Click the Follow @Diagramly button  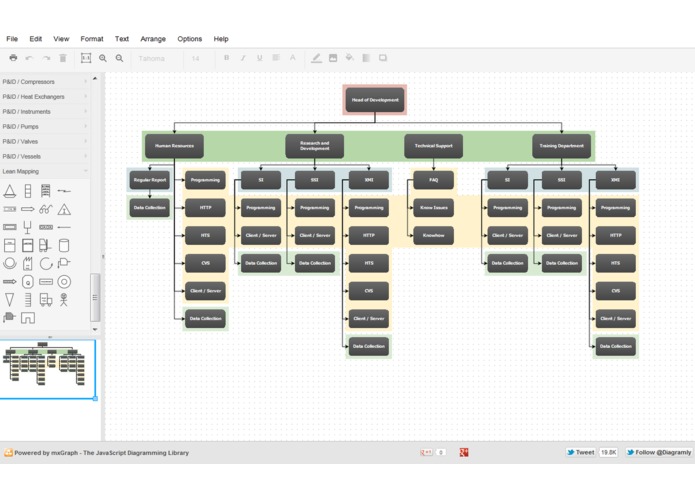point(659,452)
